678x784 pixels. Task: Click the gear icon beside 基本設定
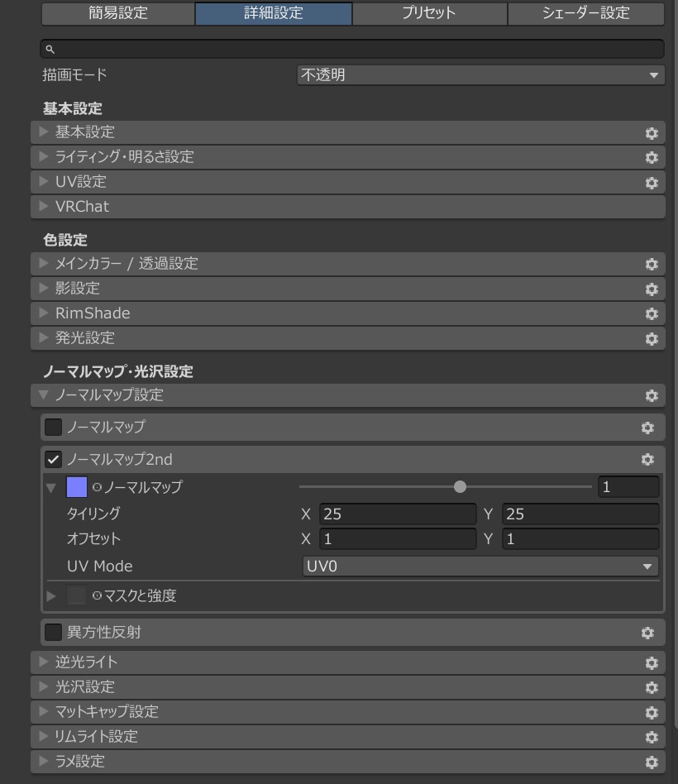pos(652,132)
